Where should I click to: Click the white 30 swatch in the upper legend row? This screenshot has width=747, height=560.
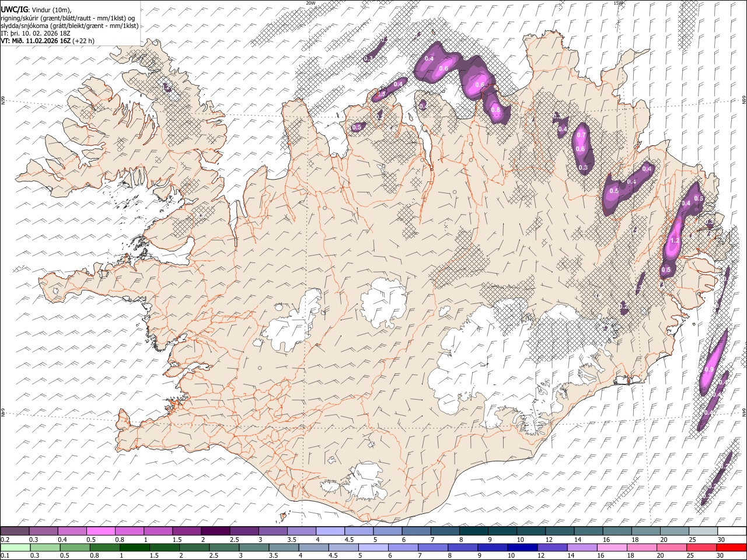pyautogui.click(x=731, y=531)
